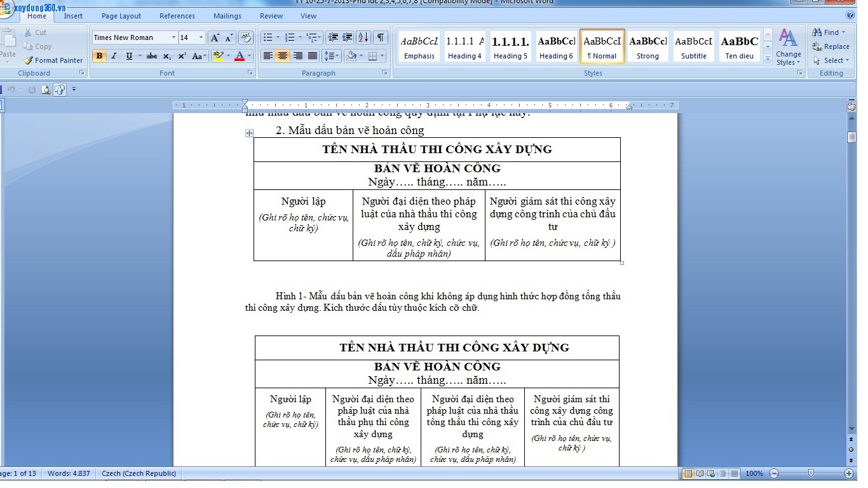Click the Print Preview quick access icon

[46, 90]
